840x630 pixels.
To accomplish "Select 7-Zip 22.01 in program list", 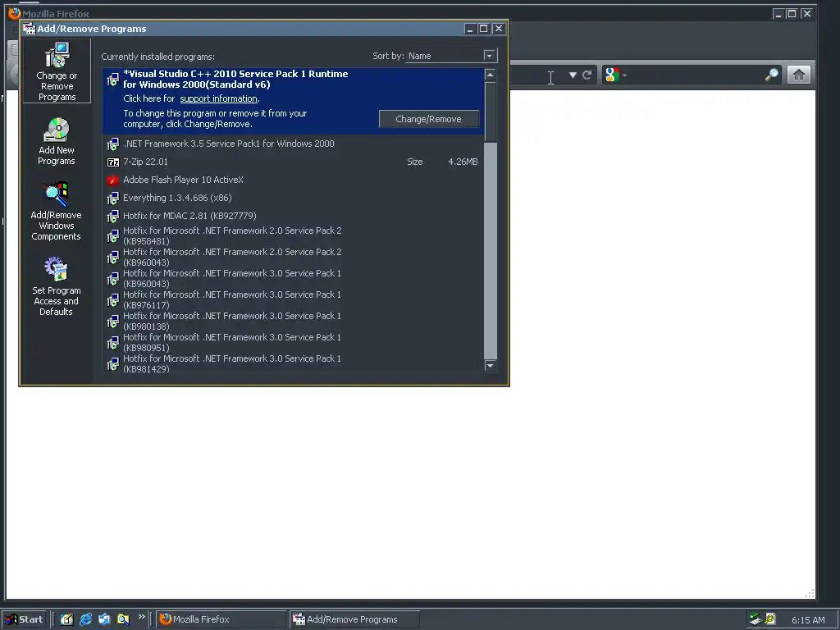I will coord(293,162).
